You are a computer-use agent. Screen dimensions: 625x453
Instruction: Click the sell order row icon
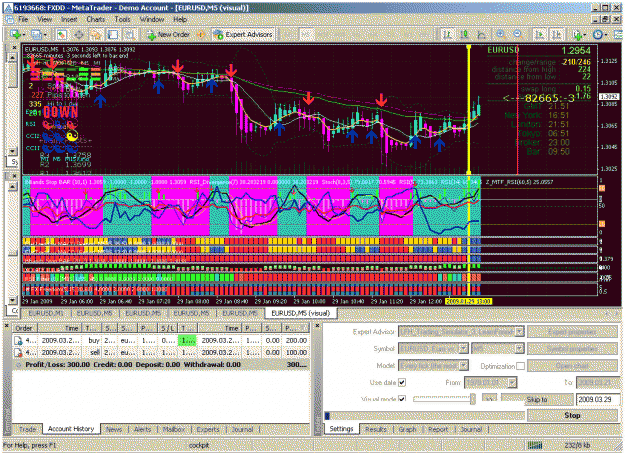pos(18,353)
